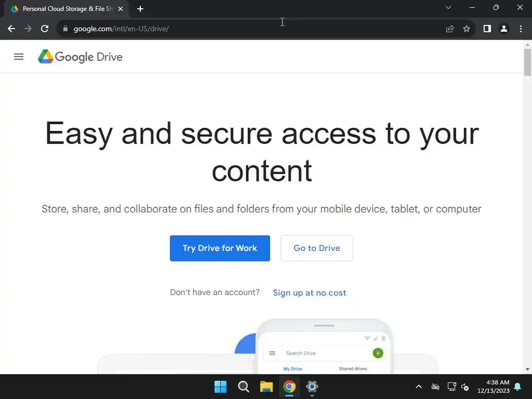Open the Chrome profile menu

tap(504, 29)
